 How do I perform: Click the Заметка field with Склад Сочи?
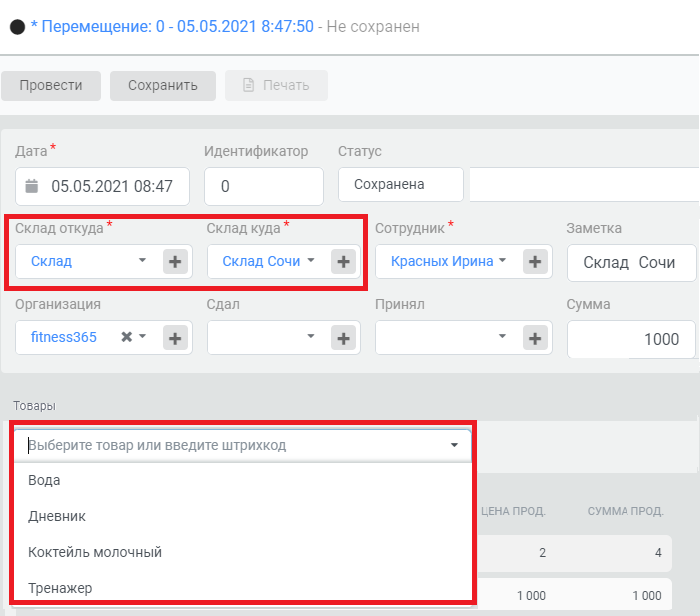631,262
